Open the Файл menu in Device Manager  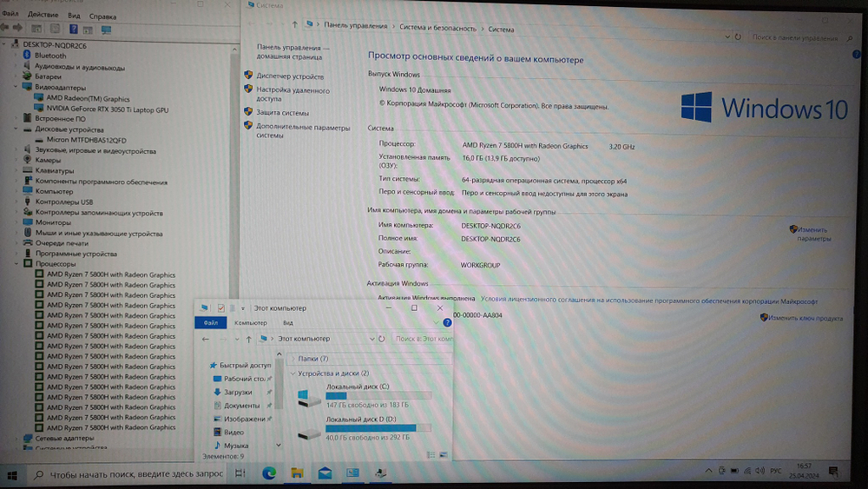coord(10,13)
